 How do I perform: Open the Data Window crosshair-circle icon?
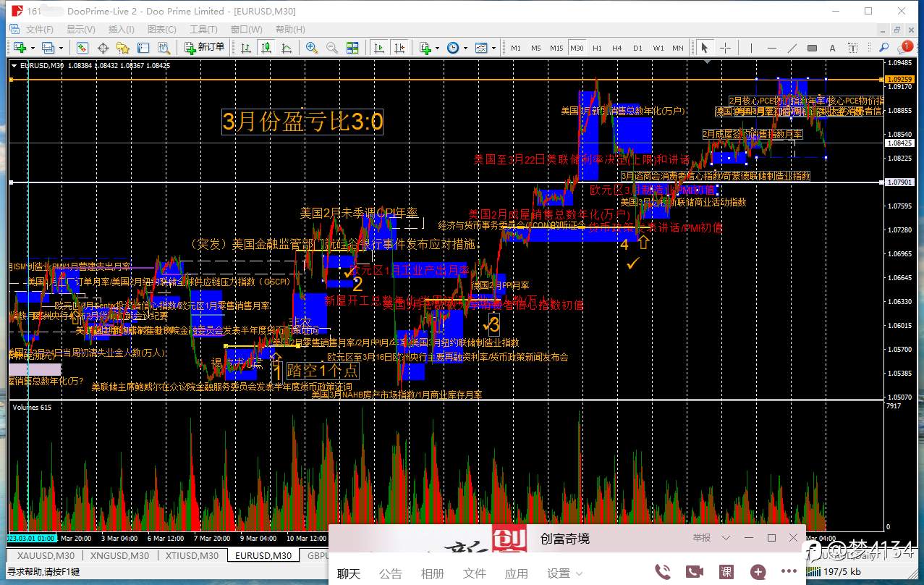click(103, 48)
